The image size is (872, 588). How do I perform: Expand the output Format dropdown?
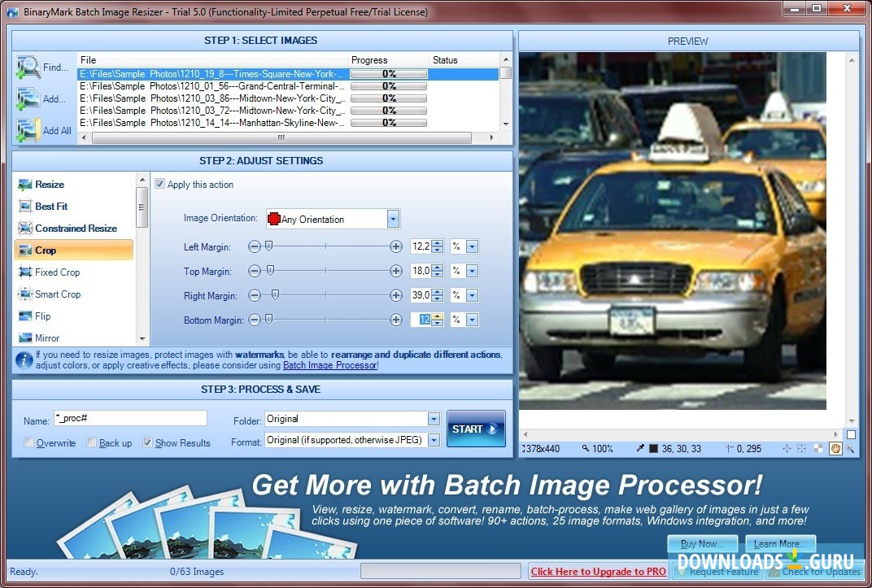pyautogui.click(x=434, y=440)
